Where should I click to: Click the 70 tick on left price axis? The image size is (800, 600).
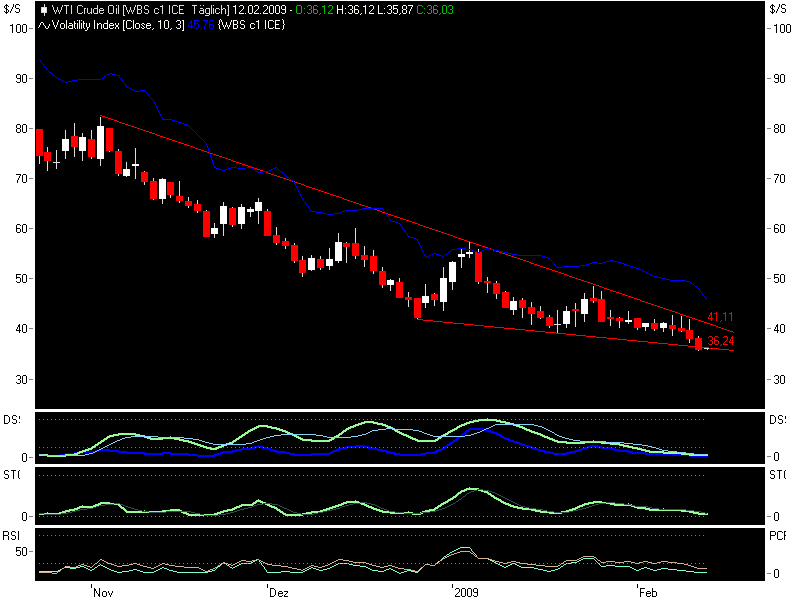tap(21, 179)
